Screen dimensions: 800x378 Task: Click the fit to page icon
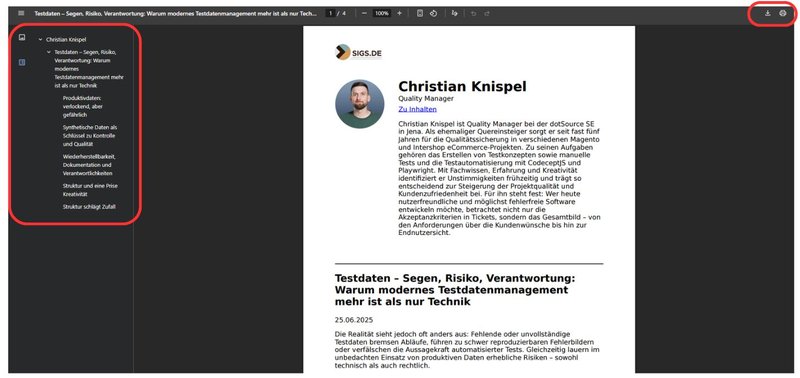point(420,13)
